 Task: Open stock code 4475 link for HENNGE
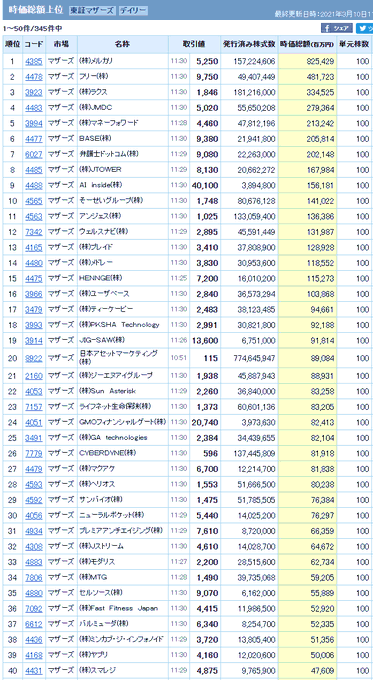click(x=33, y=278)
